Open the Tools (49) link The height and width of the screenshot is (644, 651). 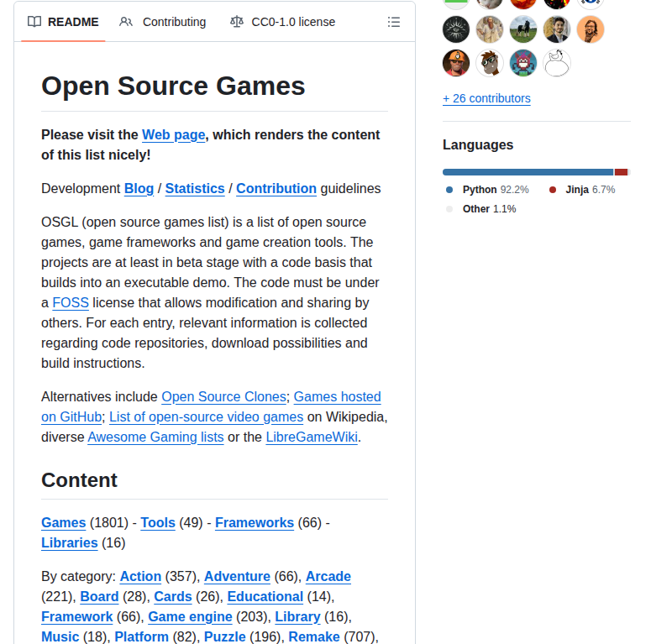pos(158,522)
